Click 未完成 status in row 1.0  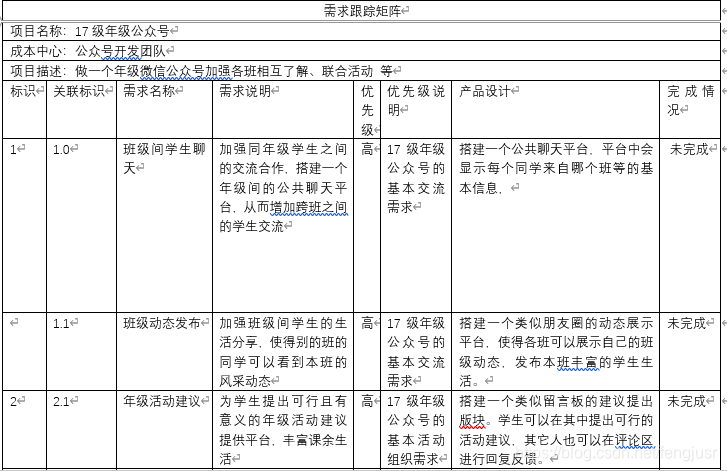[x=689, y=149]
